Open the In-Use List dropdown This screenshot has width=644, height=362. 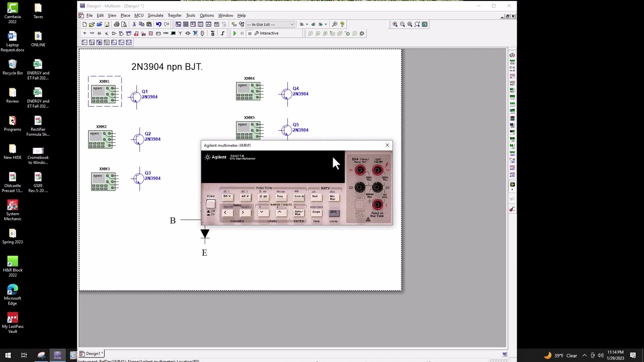pyautogui.click(x=270, y=24)
